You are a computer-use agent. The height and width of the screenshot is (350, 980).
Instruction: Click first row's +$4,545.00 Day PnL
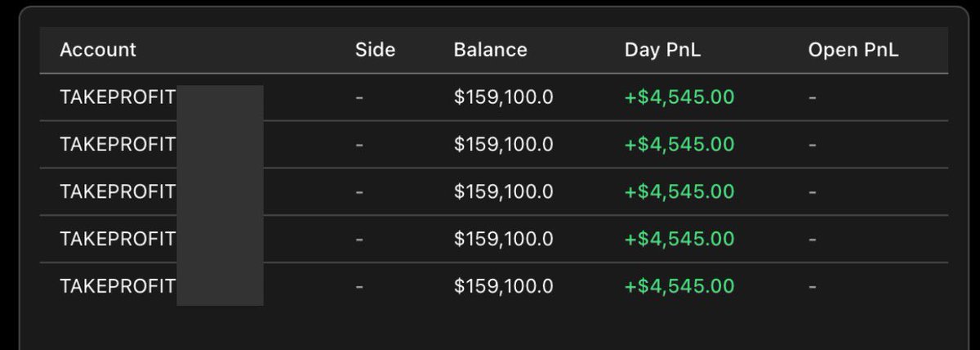pyautogui.click(x=679, y=97)
